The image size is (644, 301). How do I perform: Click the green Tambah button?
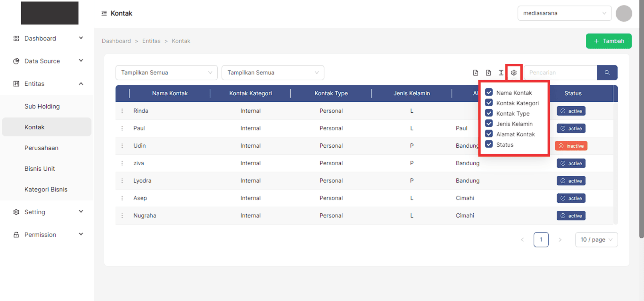click(608, 41)
